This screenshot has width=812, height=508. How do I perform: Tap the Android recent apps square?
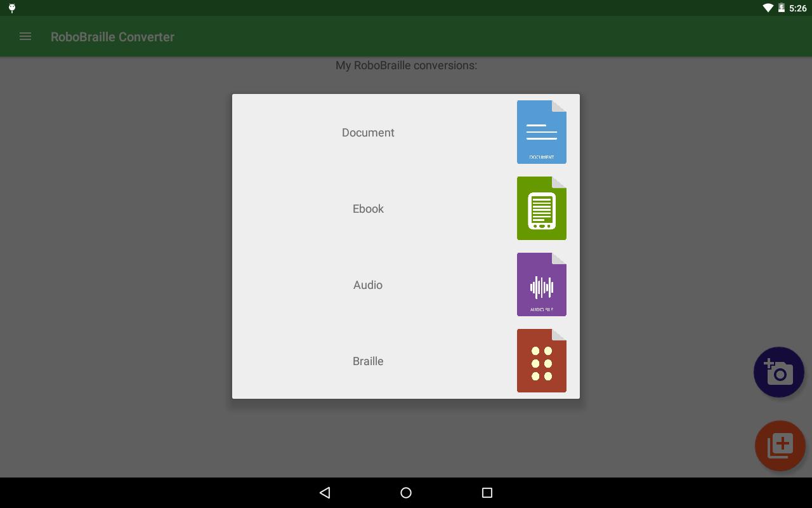coord(487,492)
